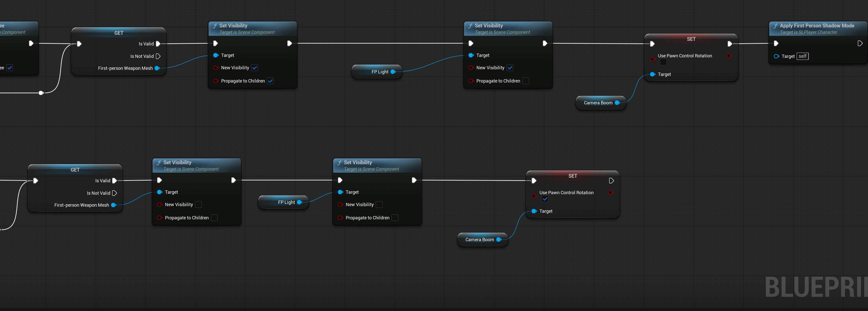
Task: Click exec input pin of Apply First Person Shadow Mode
Action: 776,43
